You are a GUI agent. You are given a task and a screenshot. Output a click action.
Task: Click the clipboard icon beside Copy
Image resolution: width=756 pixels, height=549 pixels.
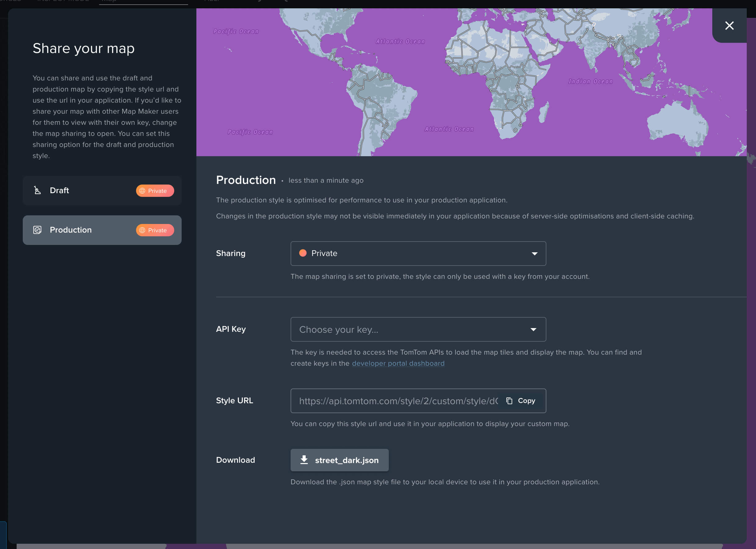pyautogui.click(x=509, y=401)
